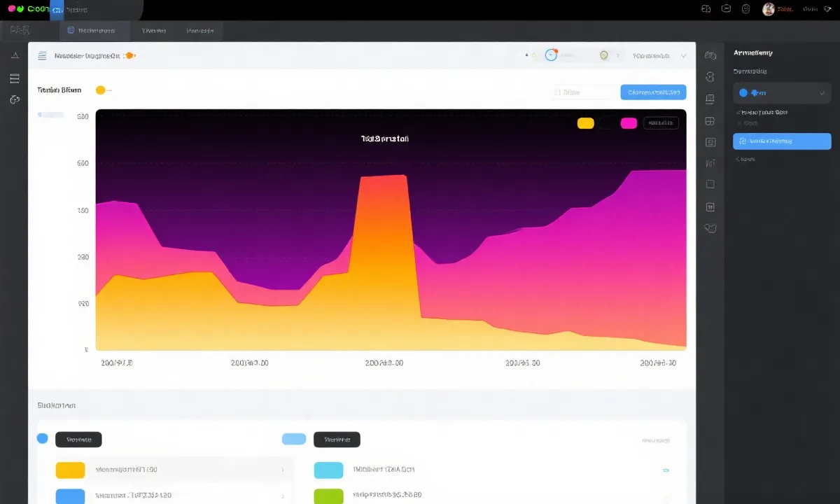Click the green round icon in header toolbar
840x504 pixels.
coord(604,55)
